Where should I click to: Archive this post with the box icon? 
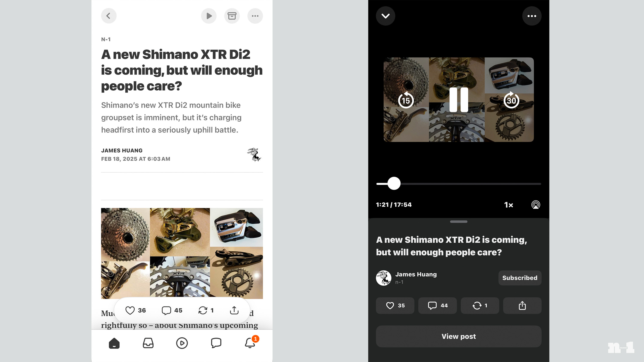tap(232, 16)
